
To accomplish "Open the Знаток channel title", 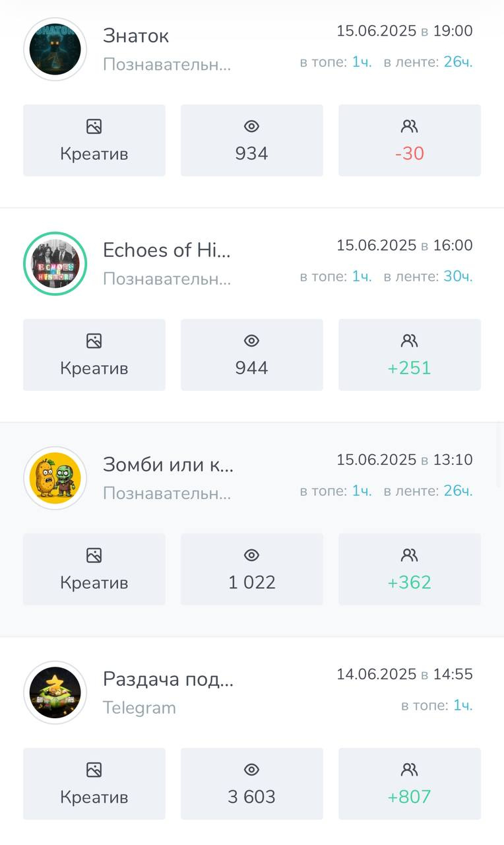I will click(x=136, y=36).
